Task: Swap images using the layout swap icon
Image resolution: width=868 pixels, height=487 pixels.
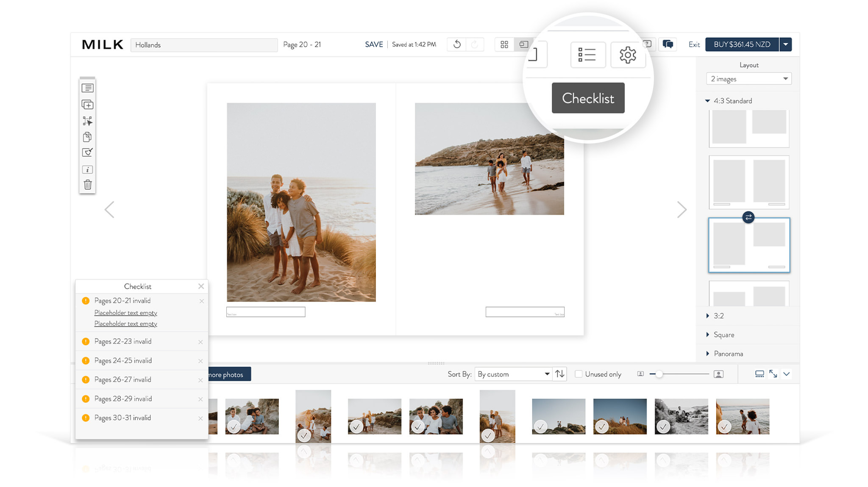Action: point(748,217)
